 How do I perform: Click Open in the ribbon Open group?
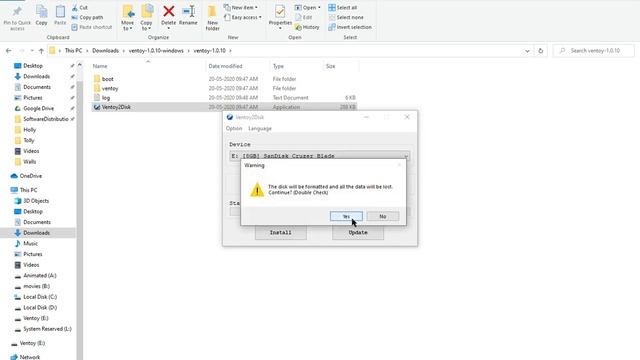pyautogui.click(x=308, y=8)
